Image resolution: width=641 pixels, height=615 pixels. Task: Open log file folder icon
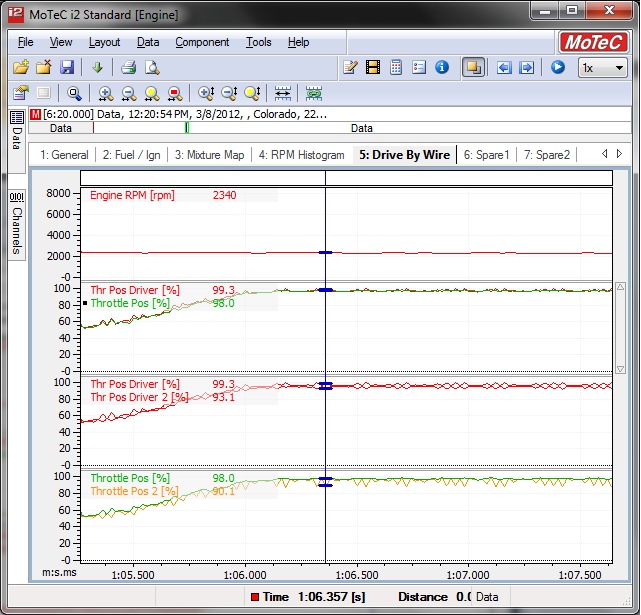(x=21, y=67)
